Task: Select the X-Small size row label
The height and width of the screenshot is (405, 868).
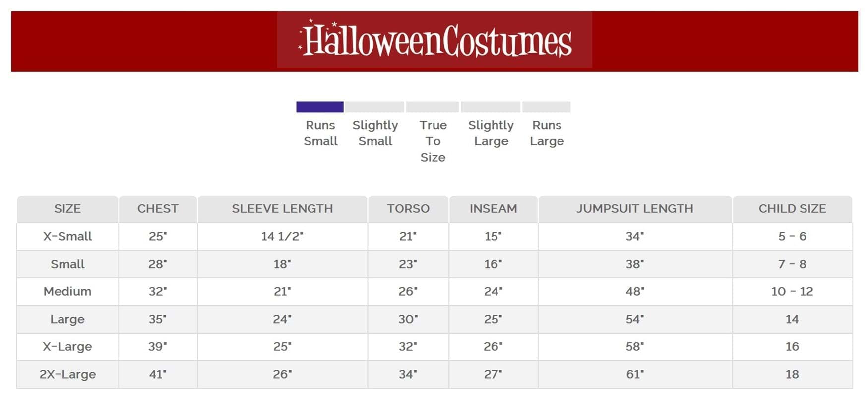Action: [x=67, y=236]
